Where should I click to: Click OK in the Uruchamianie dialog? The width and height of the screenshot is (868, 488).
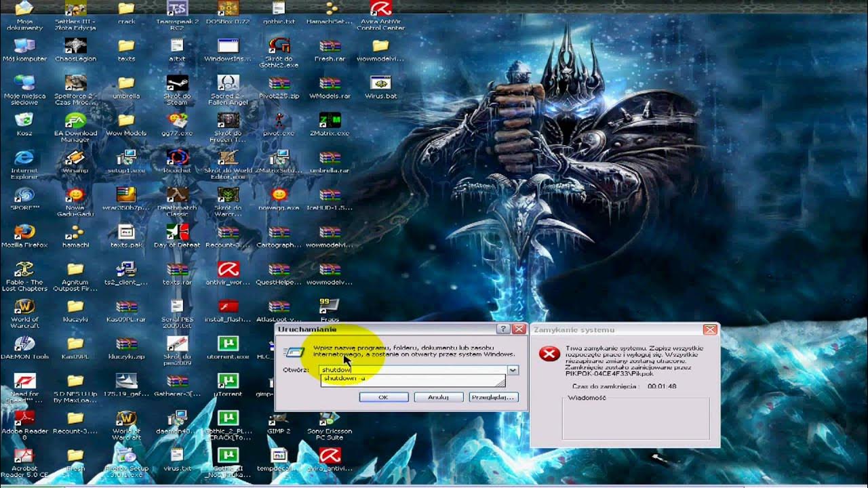tap(383, 397)
